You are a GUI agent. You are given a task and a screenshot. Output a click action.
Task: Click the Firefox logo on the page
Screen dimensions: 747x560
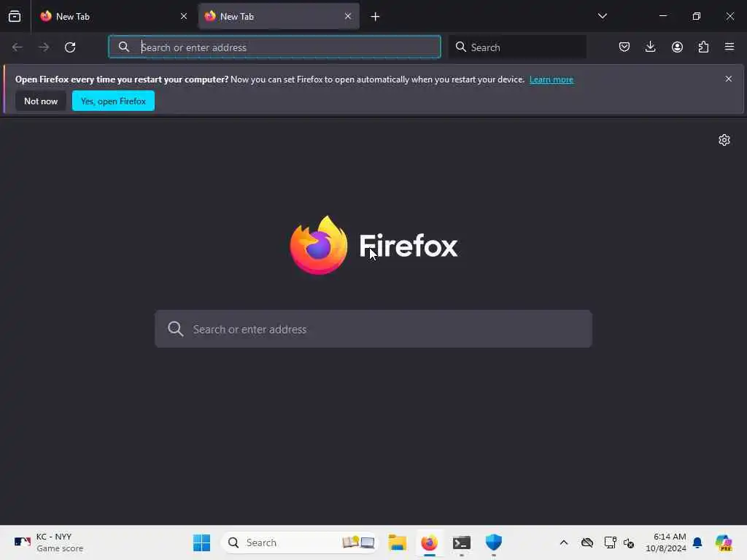click(319, 245)
